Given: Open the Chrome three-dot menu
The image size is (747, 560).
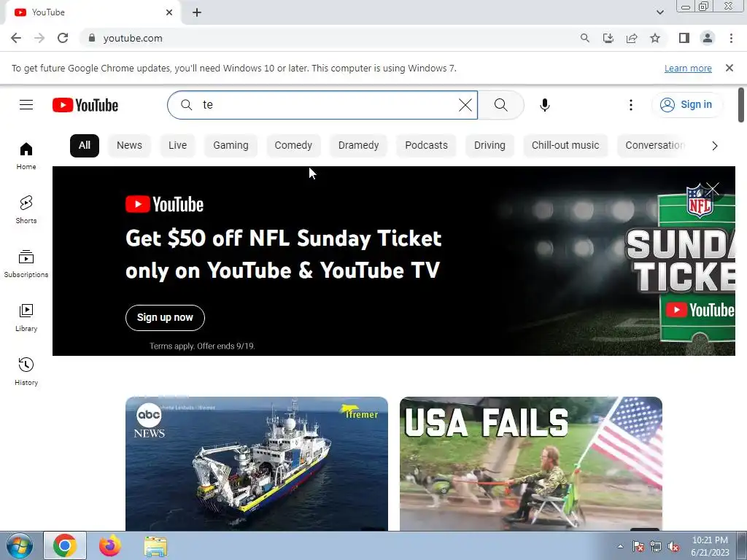Looking at the screenshot, I should click(731, 38).
